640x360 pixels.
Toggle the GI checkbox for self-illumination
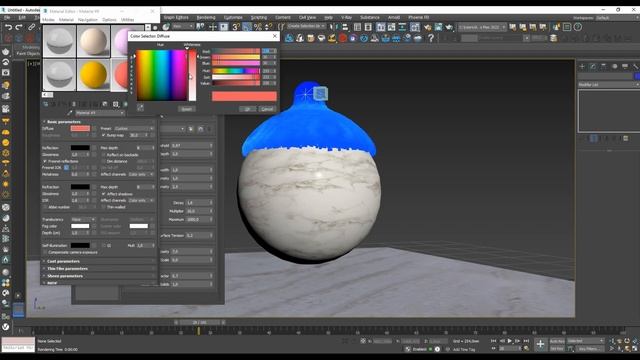pos(104,246)
